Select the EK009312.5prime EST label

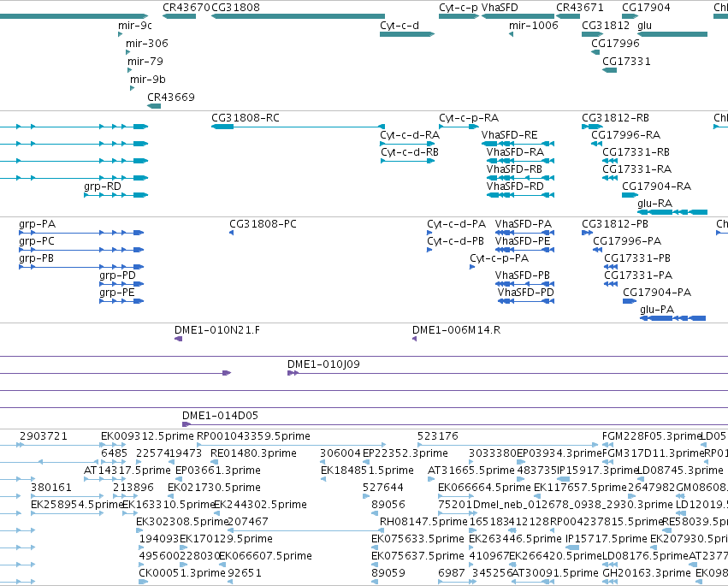(147, 436)
